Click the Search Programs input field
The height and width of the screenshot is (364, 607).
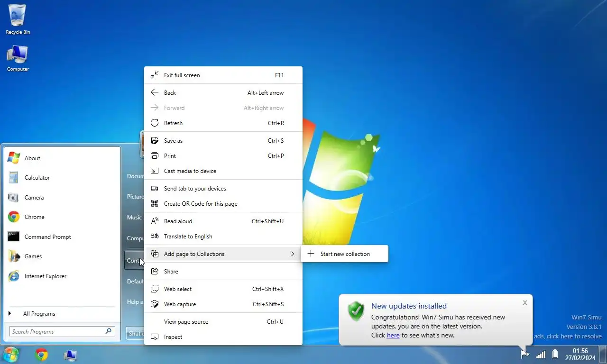[x=62, y=331]
